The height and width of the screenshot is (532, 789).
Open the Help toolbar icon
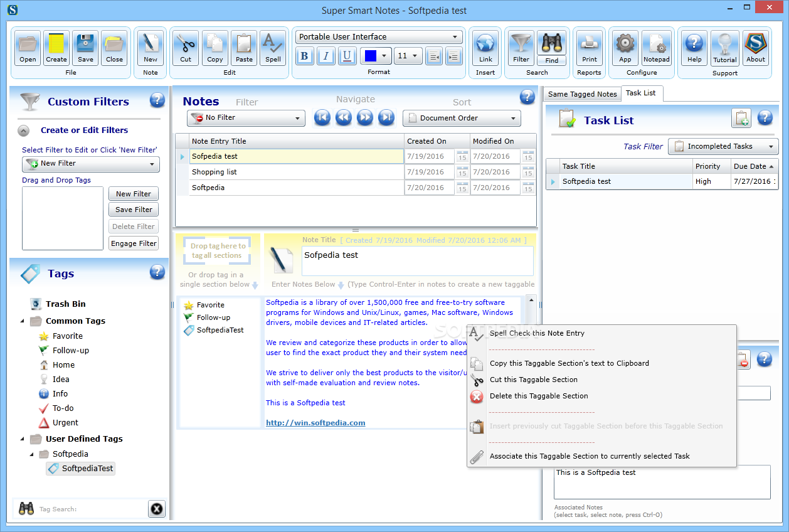(694, 48)
